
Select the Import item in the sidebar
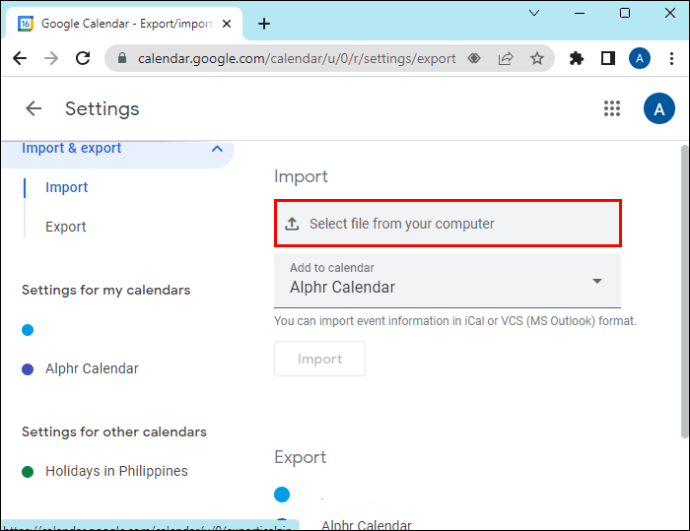tap(66, 187)
